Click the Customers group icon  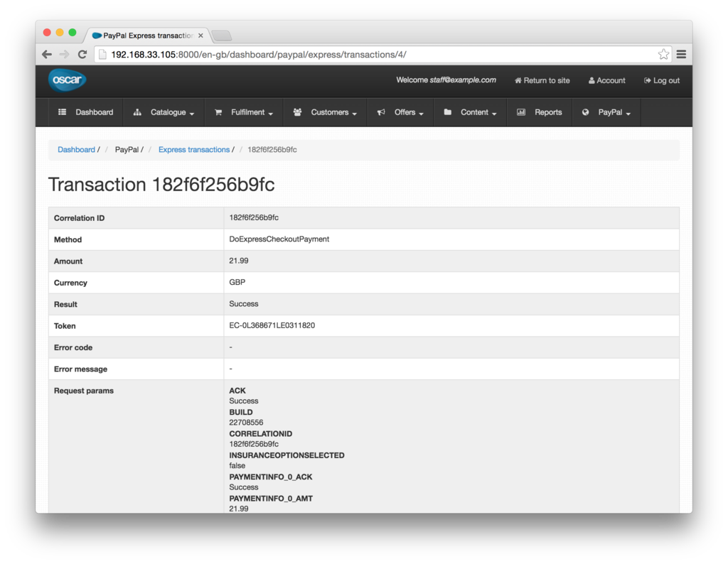pos(298,112)
